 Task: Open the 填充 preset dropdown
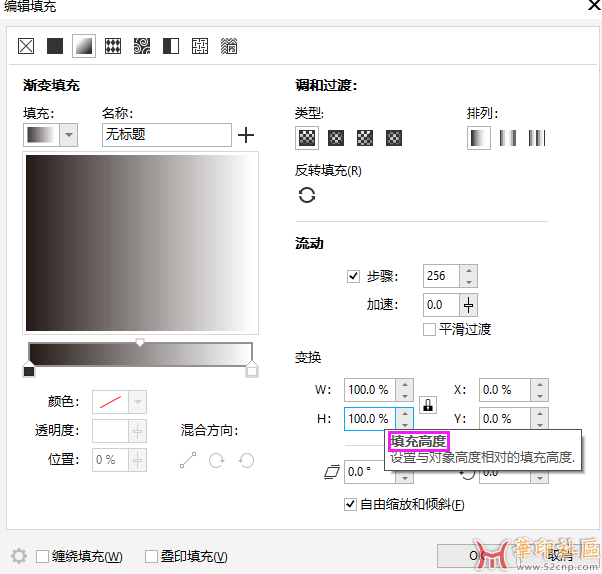69,135
